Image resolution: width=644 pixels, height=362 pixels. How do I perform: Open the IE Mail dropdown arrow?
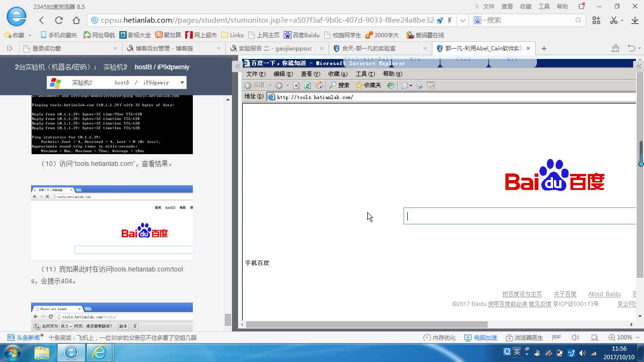[x=411, y=85]
